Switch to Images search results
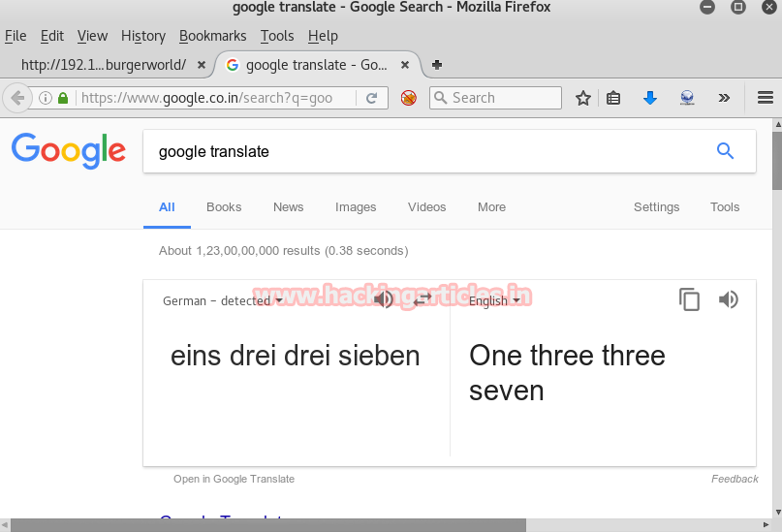 coord(356,207)
